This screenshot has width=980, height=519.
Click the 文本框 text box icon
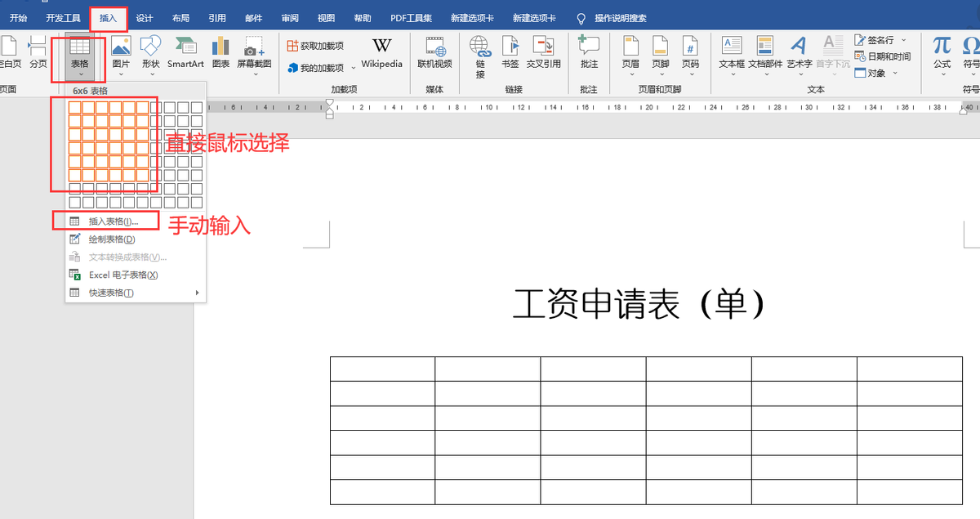(732, 47)
